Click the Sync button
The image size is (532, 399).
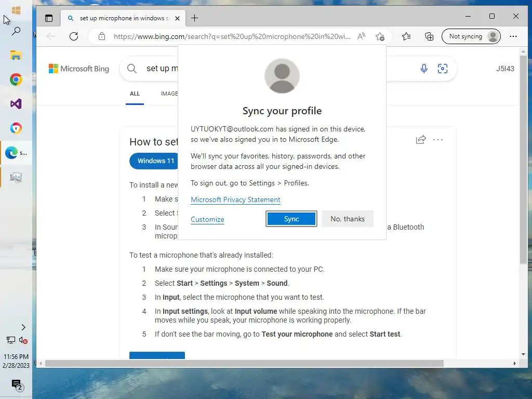[x=291, y=219]
